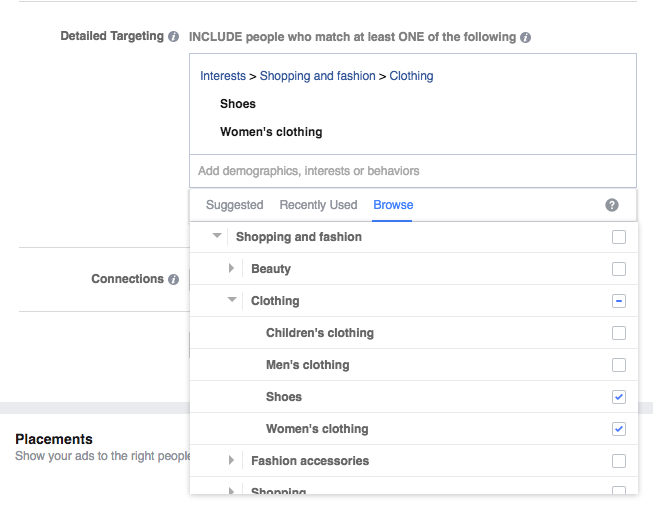Click the Placements heading
Screen dimensions: 653x506
54,439
